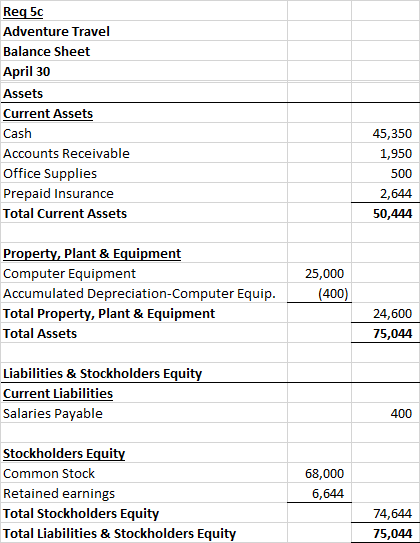
Task: Select the 'Total Current Assets' label
Action: tap(65, 214)
